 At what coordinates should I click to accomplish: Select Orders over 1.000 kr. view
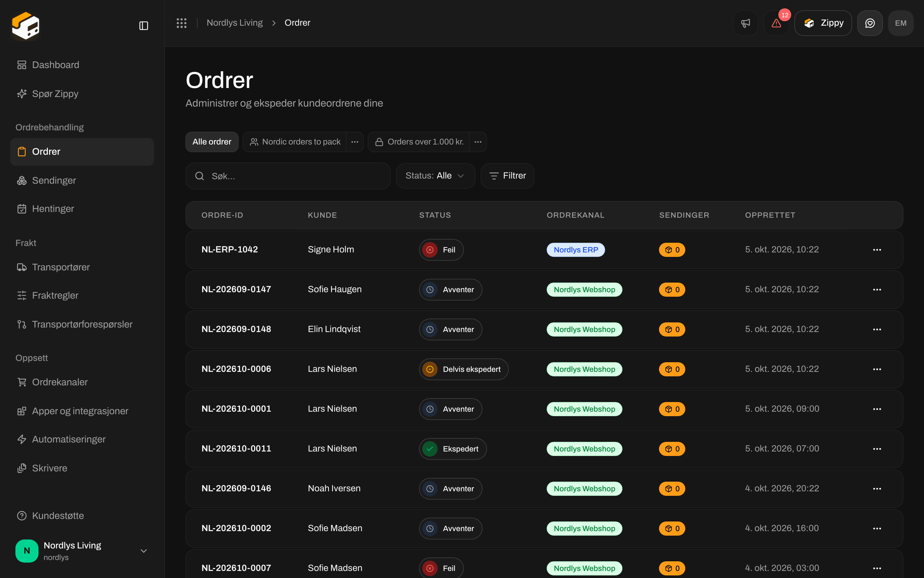[419, 142]
